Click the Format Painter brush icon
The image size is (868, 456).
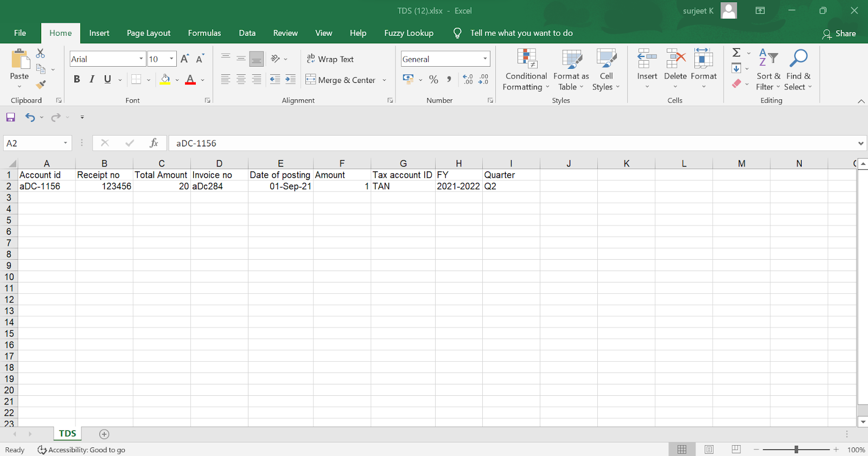(41, 85)
